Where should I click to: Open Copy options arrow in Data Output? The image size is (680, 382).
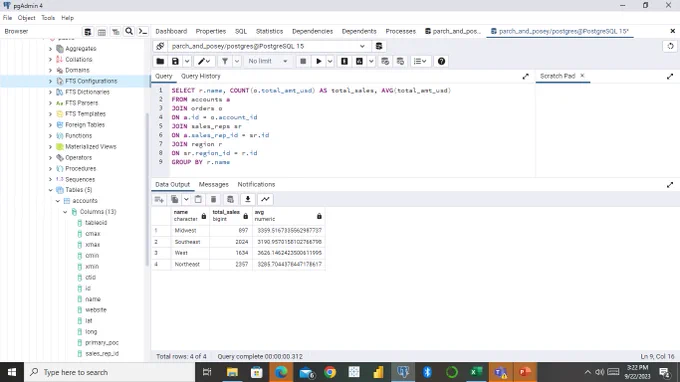186,199
